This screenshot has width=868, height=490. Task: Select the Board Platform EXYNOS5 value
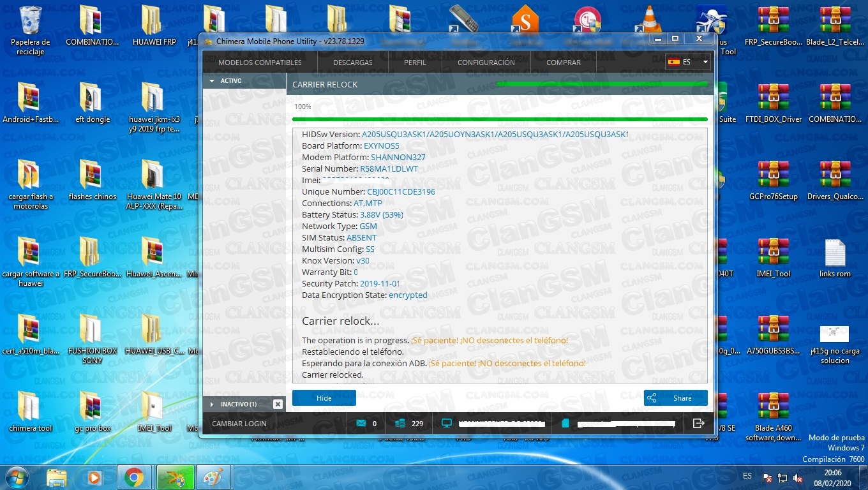tap(382, 145)
